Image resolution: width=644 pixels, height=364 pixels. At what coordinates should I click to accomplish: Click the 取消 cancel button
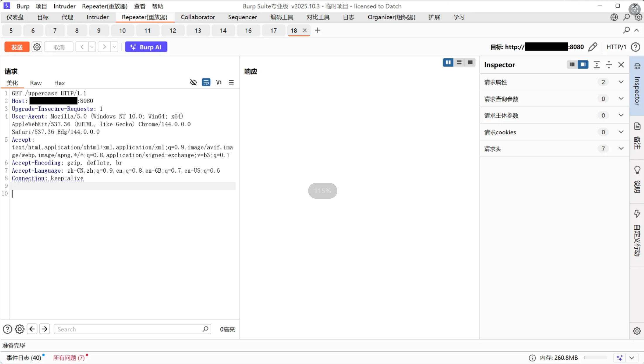(x=59, y=47)
